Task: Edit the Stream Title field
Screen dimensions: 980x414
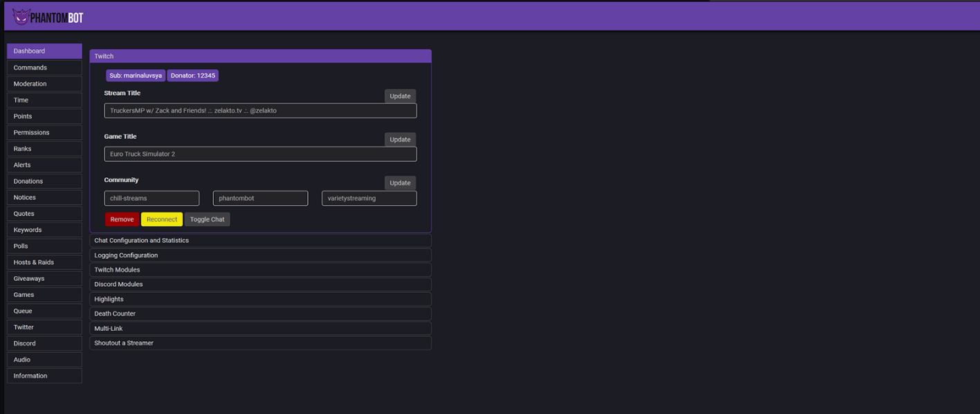Action: tap(260, 111)
